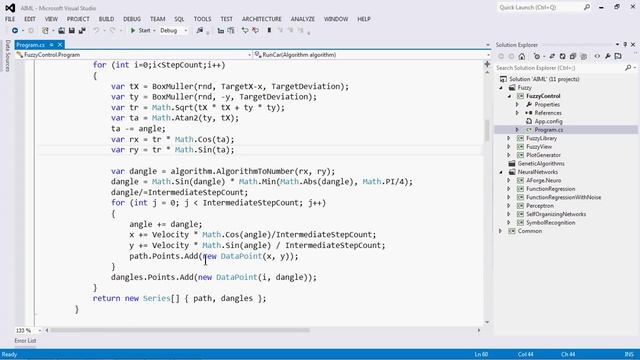Viewport: 640px width, 360px height.
Task: Click Solution Explorer Home icon
Action: point(522,56)
